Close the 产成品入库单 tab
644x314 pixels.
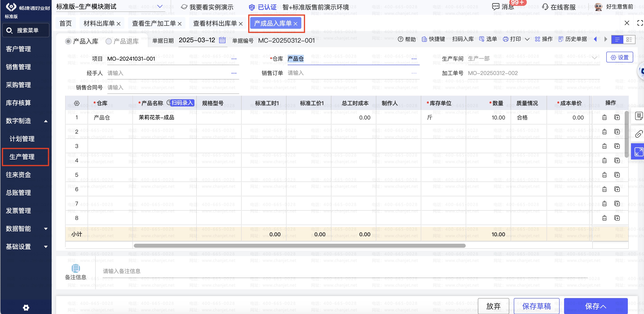[x=296, y=24]
